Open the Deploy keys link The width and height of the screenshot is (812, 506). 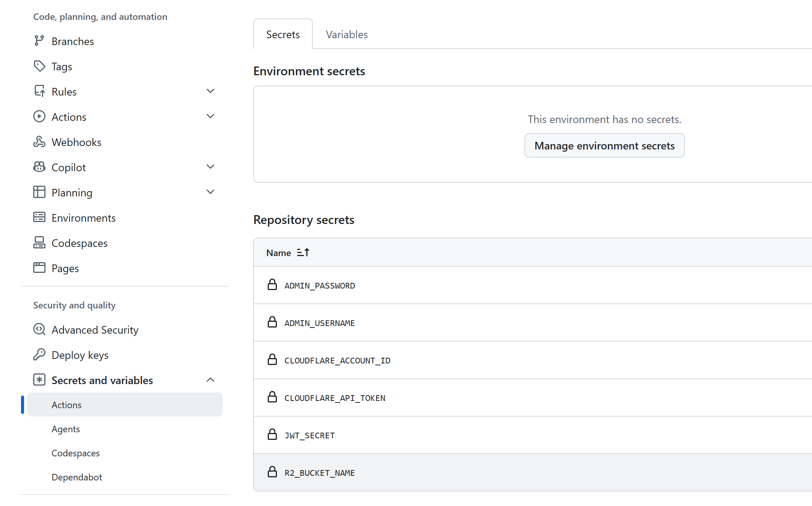click(80, 355)
